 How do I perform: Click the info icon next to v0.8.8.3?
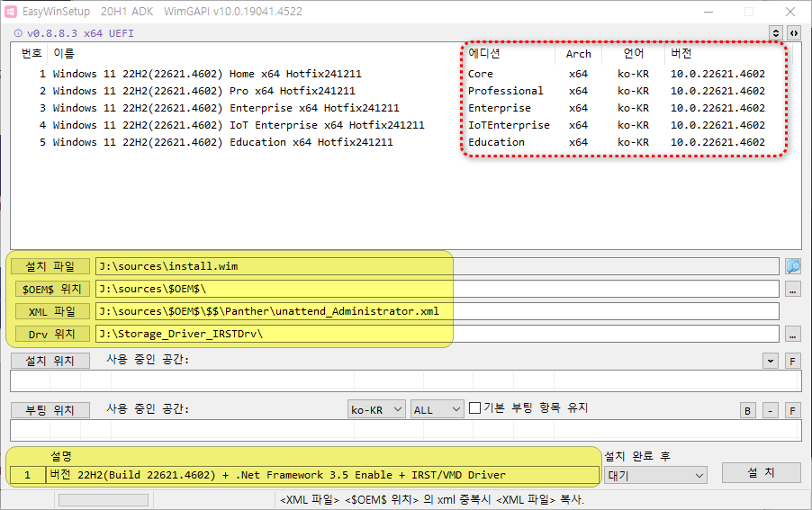tap(18, 33)
